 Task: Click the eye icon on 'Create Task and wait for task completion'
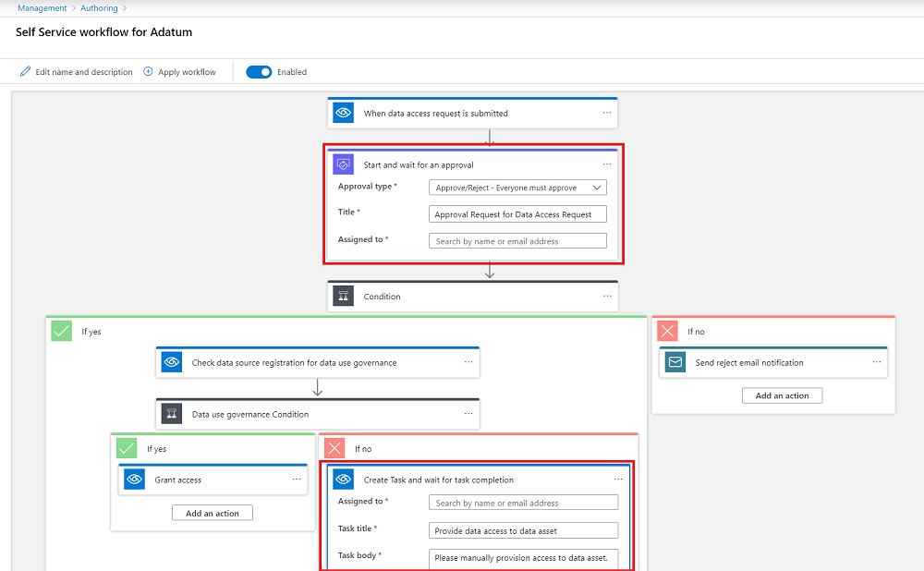[x=345, y=479]
